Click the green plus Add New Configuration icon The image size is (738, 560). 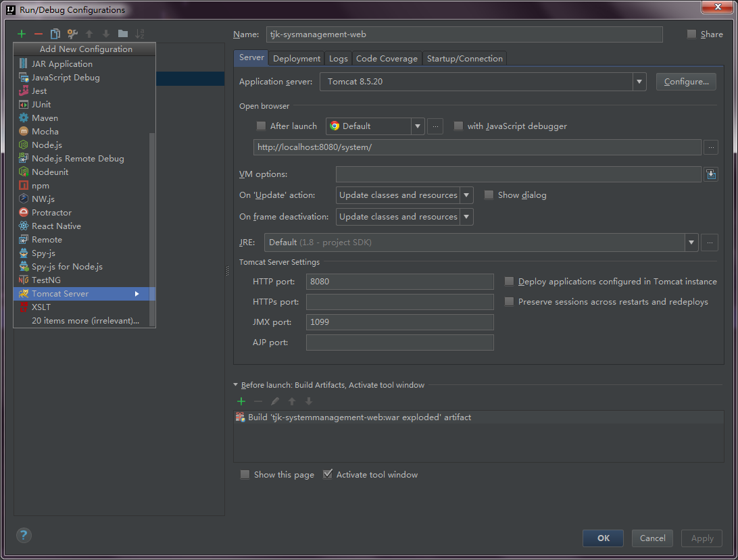pyautogui.click(x=21, y=34)
